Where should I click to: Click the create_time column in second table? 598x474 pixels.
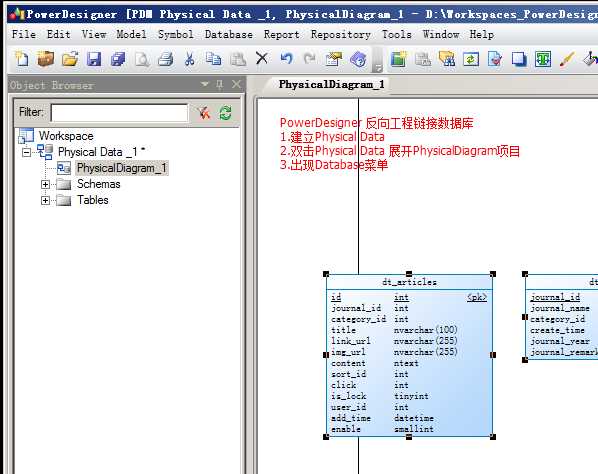(x=557, y=330)
